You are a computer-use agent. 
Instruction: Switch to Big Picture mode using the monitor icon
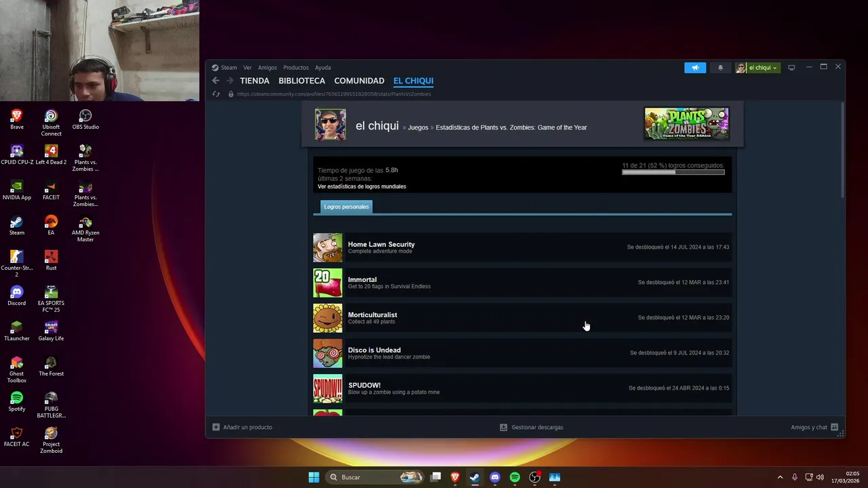point(791,68)
